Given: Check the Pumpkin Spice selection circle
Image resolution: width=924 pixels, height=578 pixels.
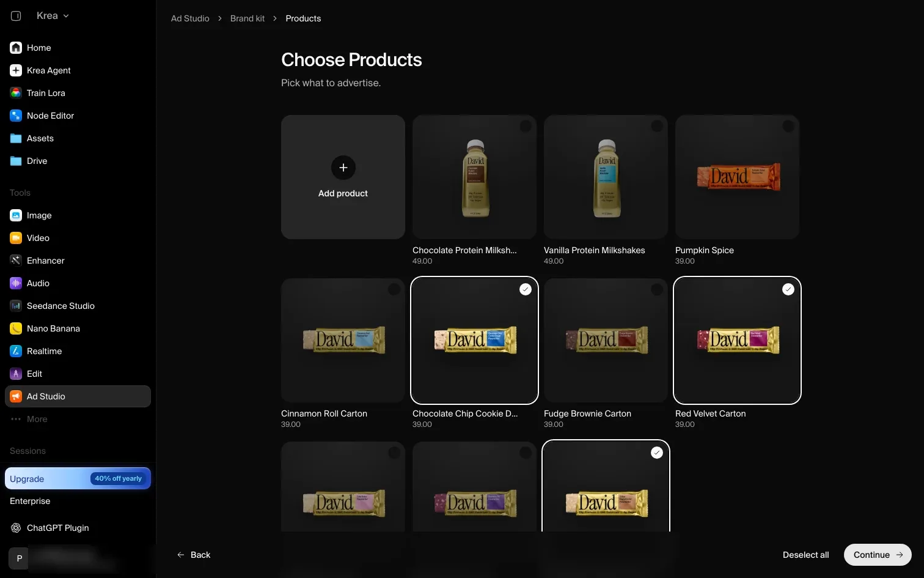Looking at the screenshot, I should (x=788, y=126).
